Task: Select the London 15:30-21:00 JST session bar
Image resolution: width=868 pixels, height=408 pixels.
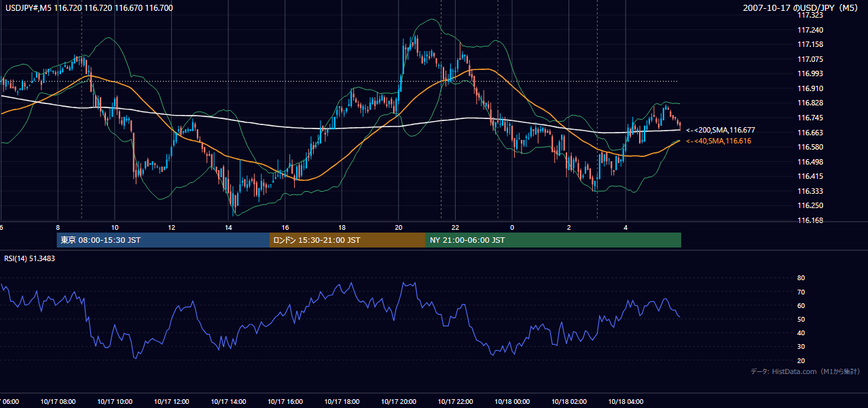Action: 348,240
